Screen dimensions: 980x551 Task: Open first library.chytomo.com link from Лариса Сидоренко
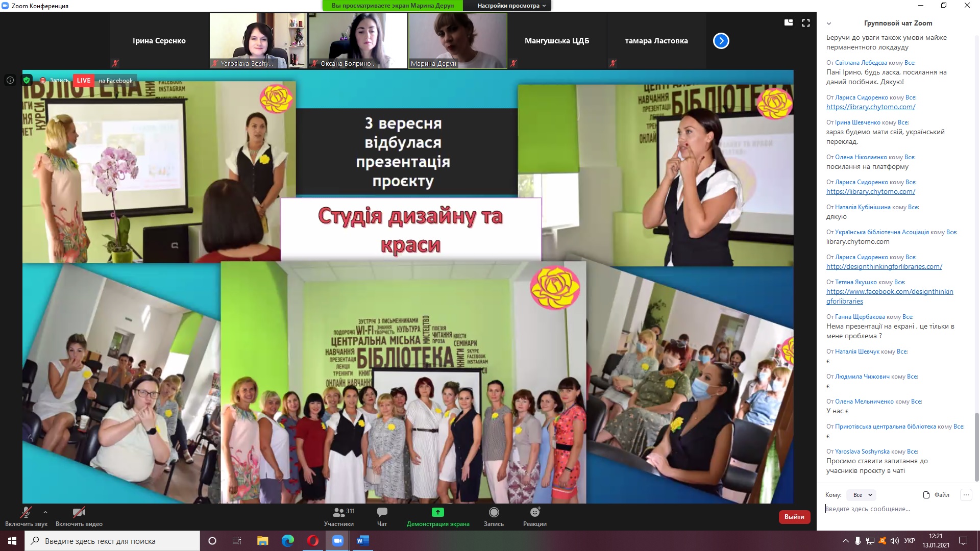point(870,107)
